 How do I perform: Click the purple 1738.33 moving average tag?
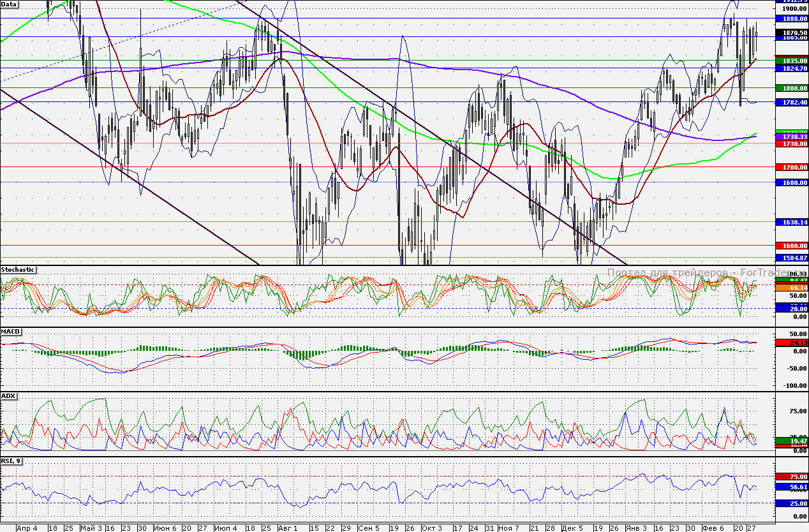pyautogui.click(x=791, y=137)
